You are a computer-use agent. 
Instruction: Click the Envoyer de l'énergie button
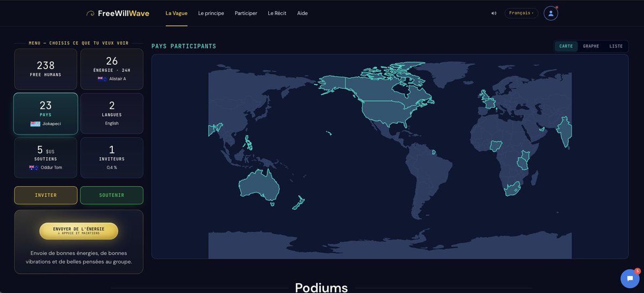(79, 231)
